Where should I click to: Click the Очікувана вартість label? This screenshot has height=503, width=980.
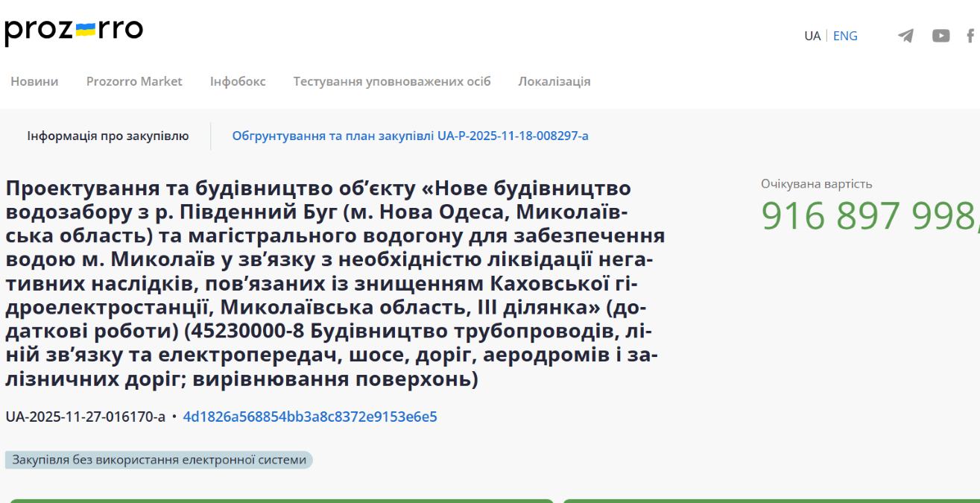click(x=816, y=184)
